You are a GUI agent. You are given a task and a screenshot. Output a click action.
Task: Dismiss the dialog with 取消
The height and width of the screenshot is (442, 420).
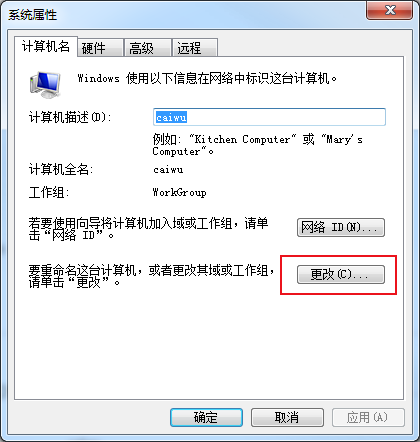287,417
